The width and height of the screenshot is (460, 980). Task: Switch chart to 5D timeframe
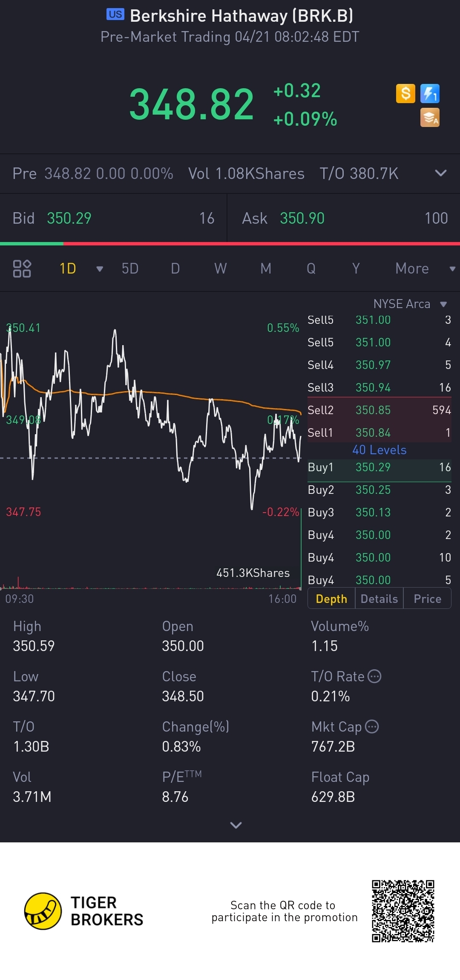tap(130, 268)
